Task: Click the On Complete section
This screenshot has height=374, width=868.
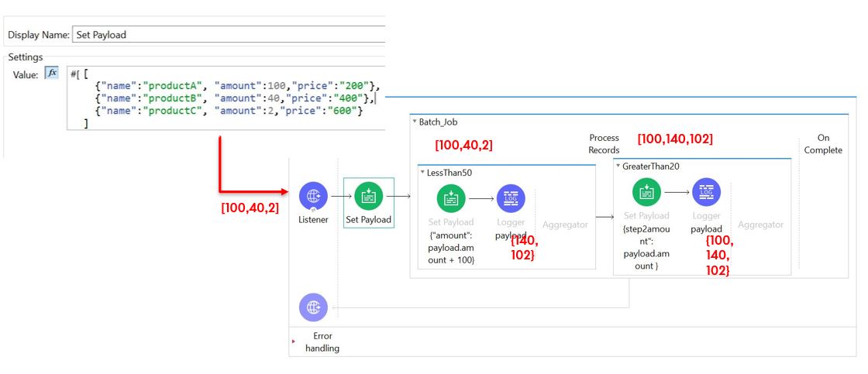Action: [822, 144]
